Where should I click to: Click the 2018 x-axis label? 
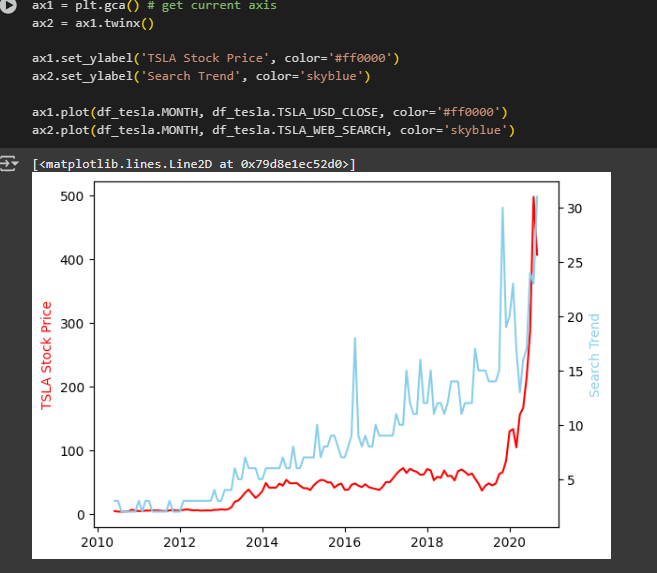427,542
